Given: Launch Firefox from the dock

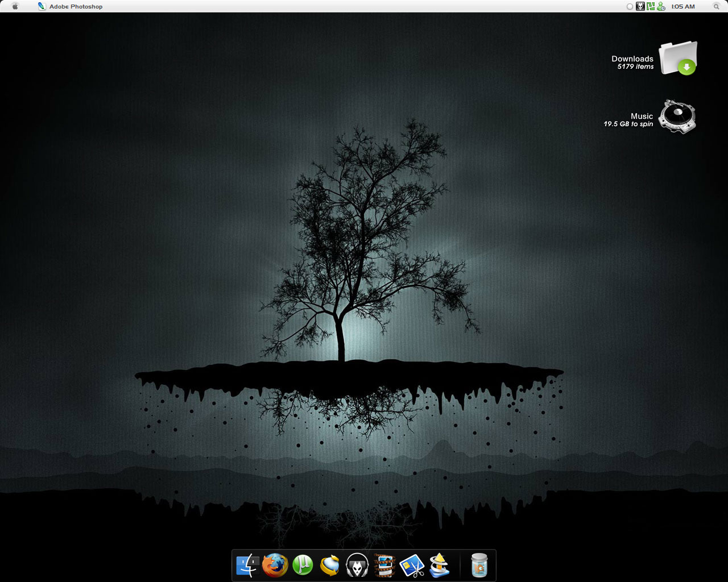Looking at the screenshot, I should pyautogui.click(x=275, y=566).
